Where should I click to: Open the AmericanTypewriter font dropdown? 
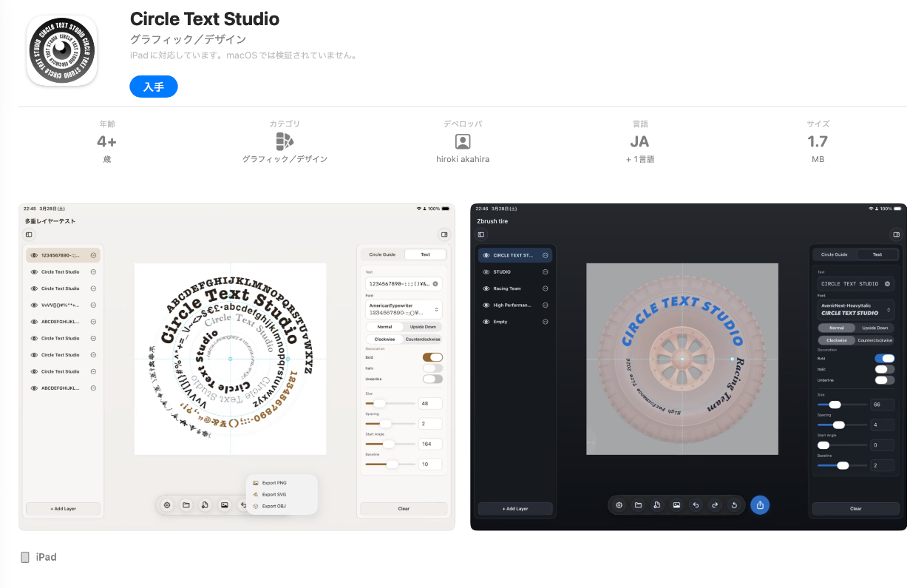404,308
